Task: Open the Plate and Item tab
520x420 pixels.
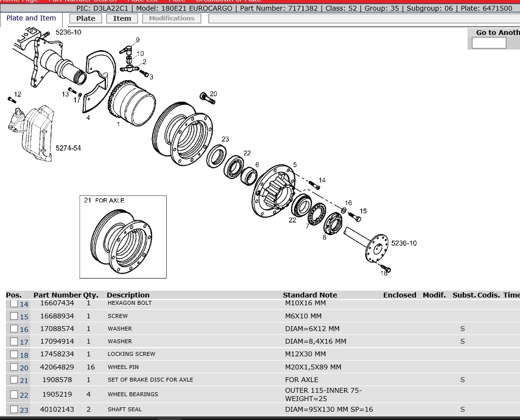Action: pos(31,18)
